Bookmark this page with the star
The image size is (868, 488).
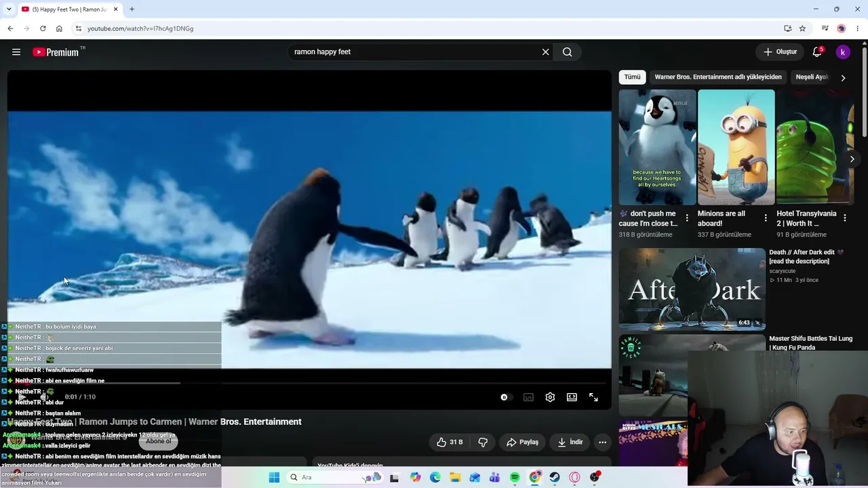coord(802,28)
